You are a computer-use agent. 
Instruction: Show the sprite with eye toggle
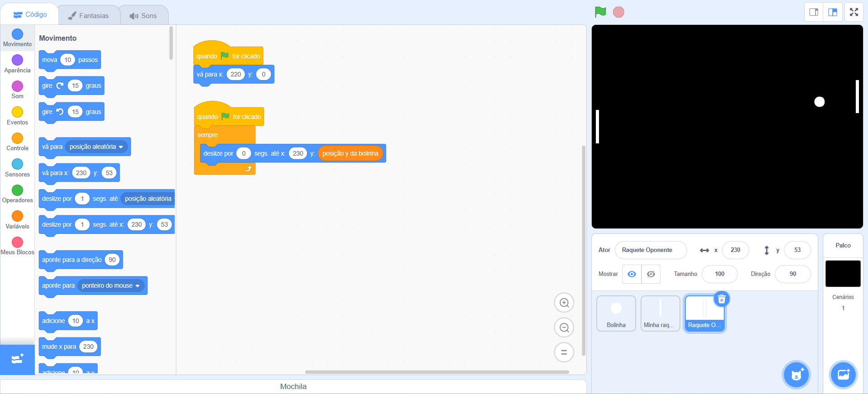pyautogui.click(x=632, y=274)
